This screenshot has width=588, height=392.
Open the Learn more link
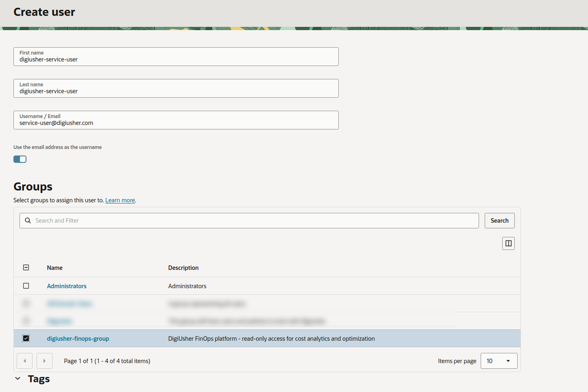(120, 200)
